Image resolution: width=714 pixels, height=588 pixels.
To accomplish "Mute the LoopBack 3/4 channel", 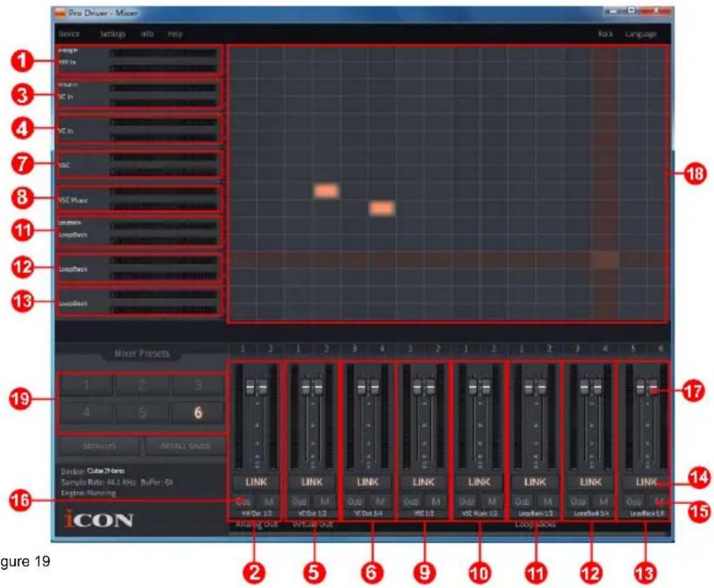I will (603, 501).
